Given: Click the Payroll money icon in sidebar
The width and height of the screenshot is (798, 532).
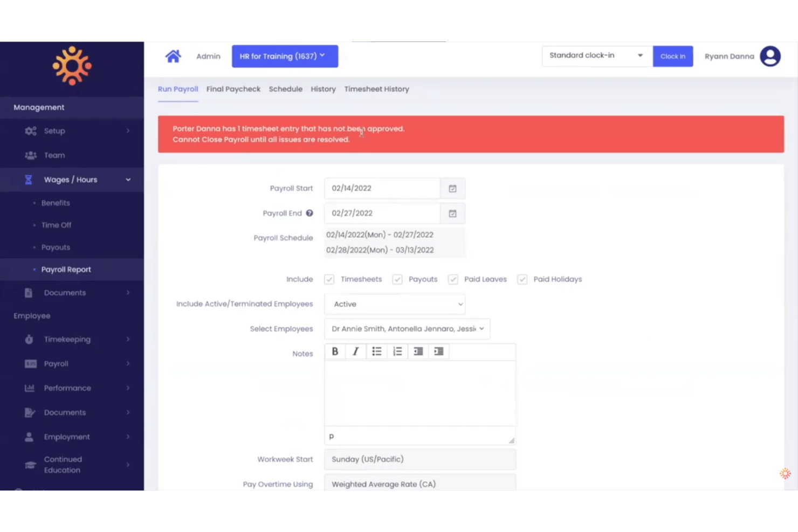Looking at the screenshot, I should [31, 364].
